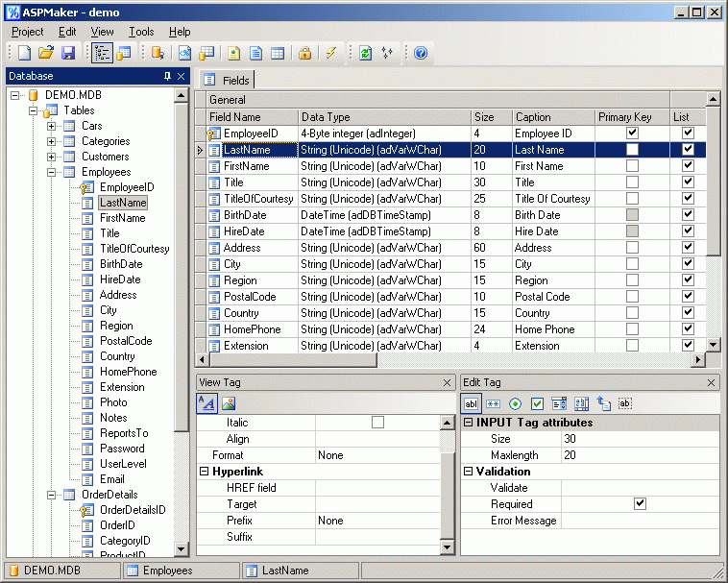
Task: Expand the Cars table node
Action: coord(51,126)
